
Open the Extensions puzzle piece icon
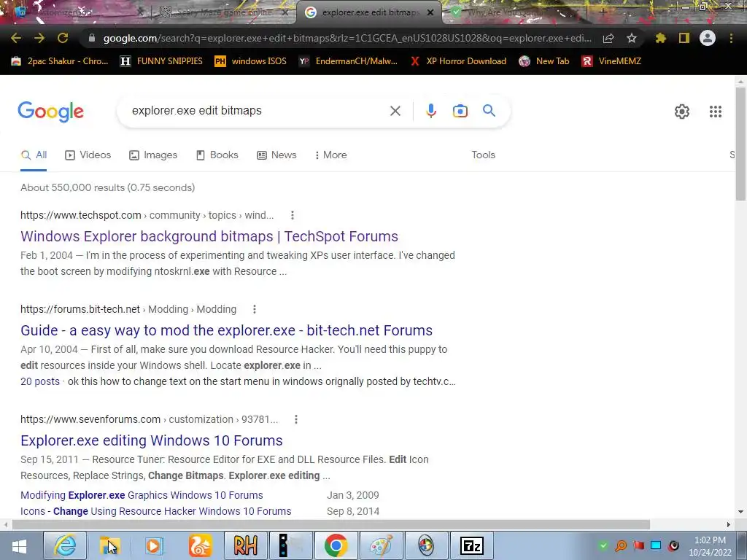click(x=661, y=38)
